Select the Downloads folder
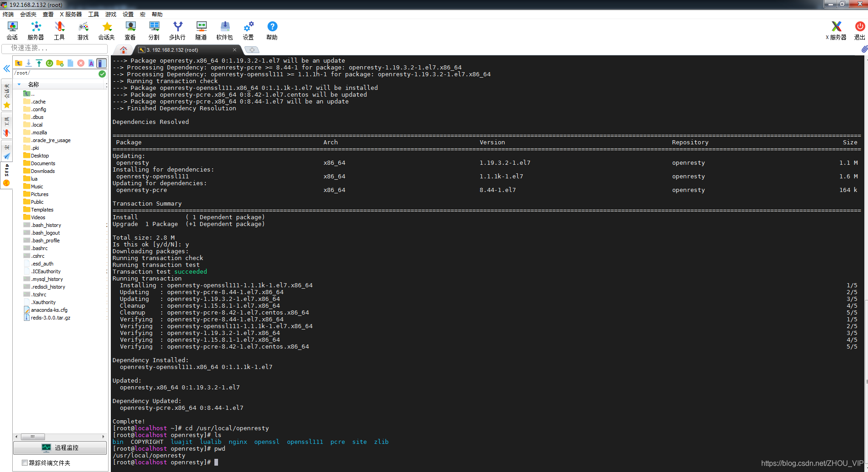This screenshot has height=472, width=868. 39,171
